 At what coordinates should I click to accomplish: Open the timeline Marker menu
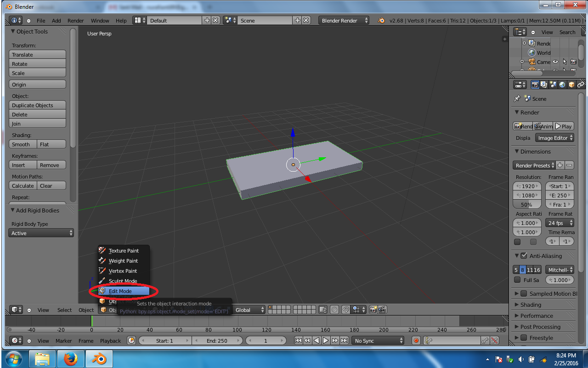click(x=64, y=340)
